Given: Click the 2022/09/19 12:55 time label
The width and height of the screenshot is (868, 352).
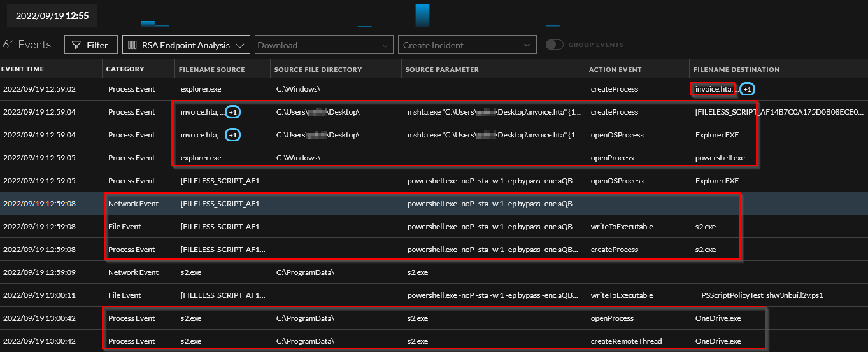Looking at the screenshot, I should 52,15.
